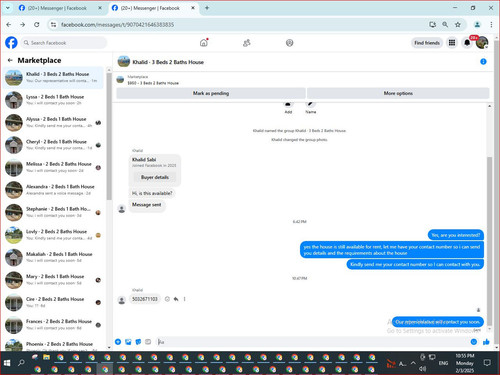Open Buyer details for Khalid Sabi

[x=155, y=177]
